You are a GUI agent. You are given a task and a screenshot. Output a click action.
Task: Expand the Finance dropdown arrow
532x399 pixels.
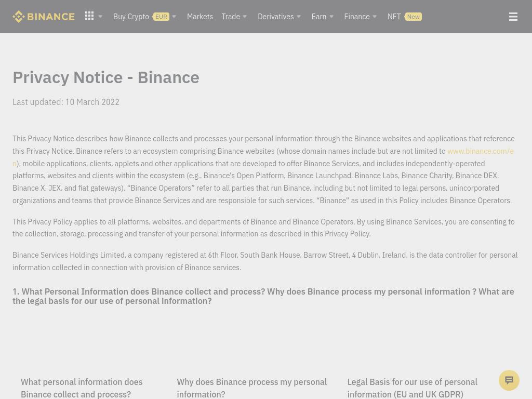375,17
